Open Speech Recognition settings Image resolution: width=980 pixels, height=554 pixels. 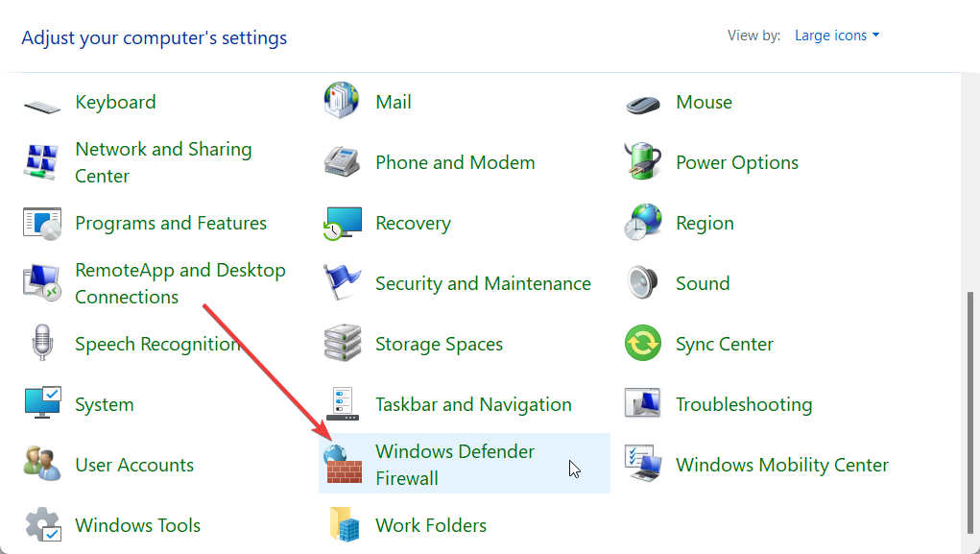156,344
